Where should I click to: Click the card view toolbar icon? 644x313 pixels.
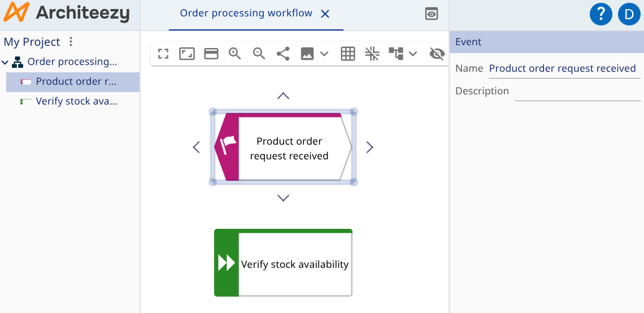click(211, 54)
